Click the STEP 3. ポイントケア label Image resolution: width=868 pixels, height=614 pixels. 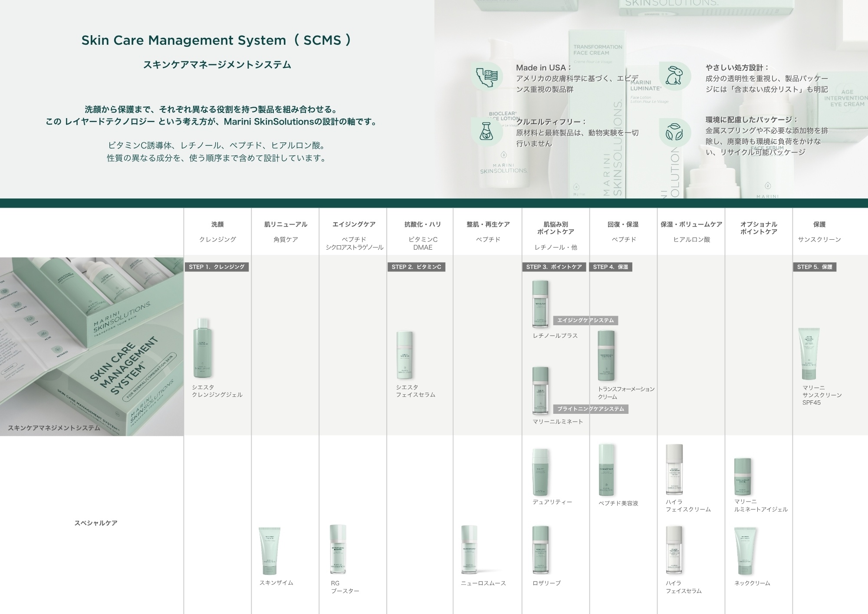tap(554, 267)
